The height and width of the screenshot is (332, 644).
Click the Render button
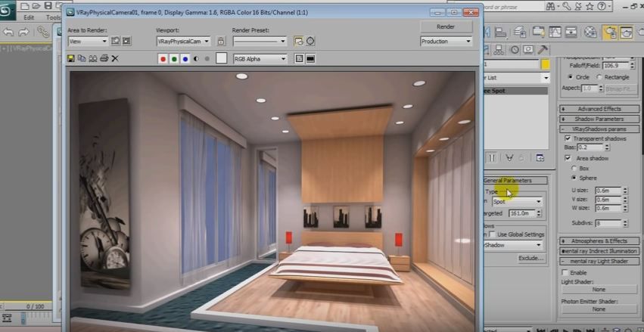tap(446, 26)
